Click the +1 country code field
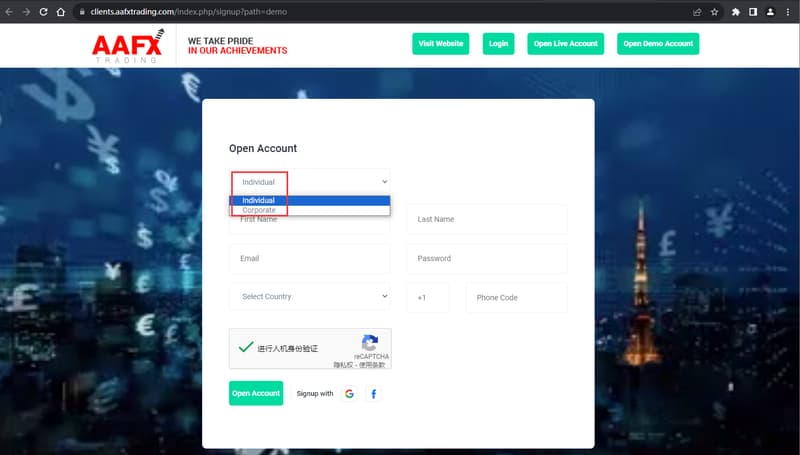The width and height of the screenshot is (800, 455). pyautogui.click(x=428, y=298)
